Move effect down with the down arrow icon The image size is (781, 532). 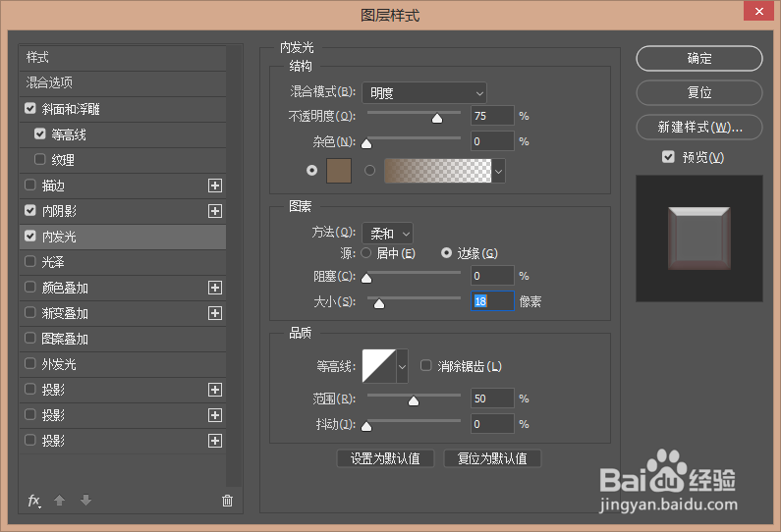tap(85, 501)
